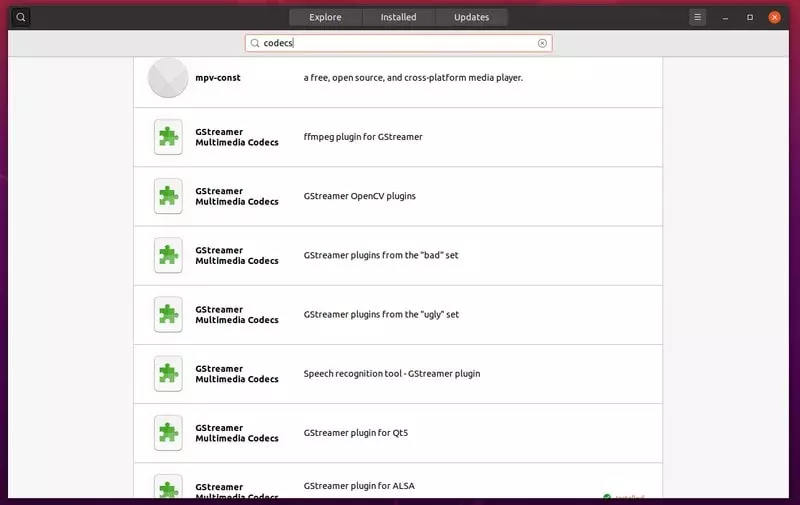Open the hamburger menu in header bar
Screen dimensions: 800x505
(x=697, y=17)
